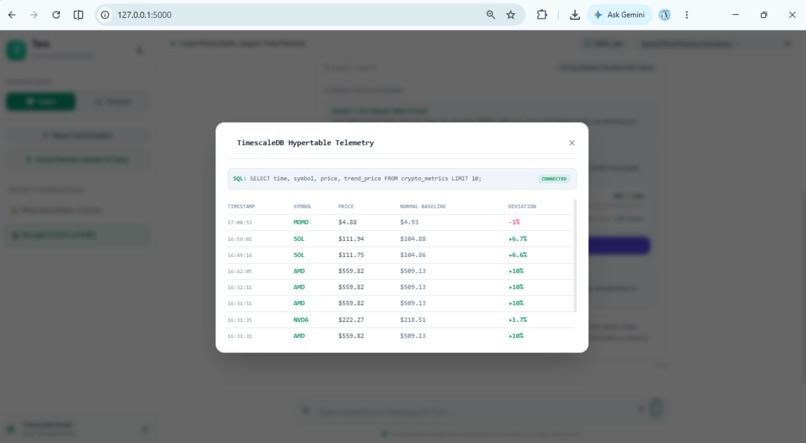Screen dimensions: 806x443
Task: Bookmark this page with the star icon
Action: 510,15
